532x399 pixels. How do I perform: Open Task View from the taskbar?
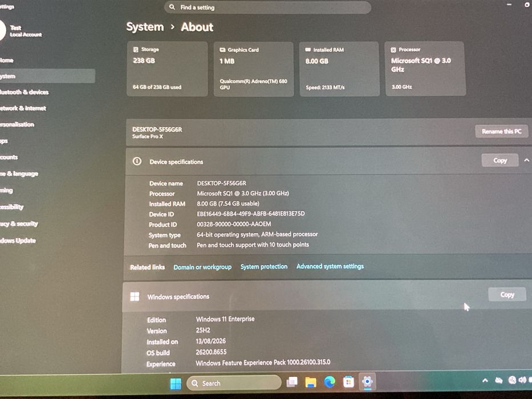[292, 382]
